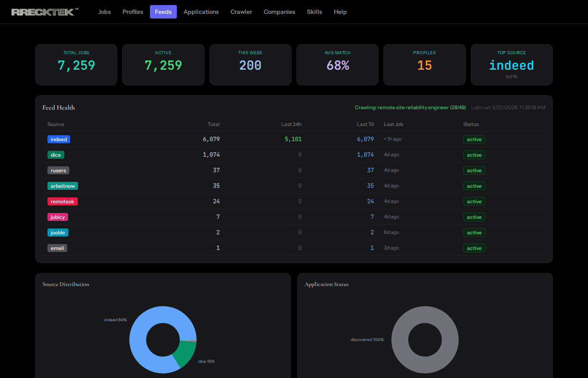
Task: Click the remoteok source badge
Action: tap(63, 202)
